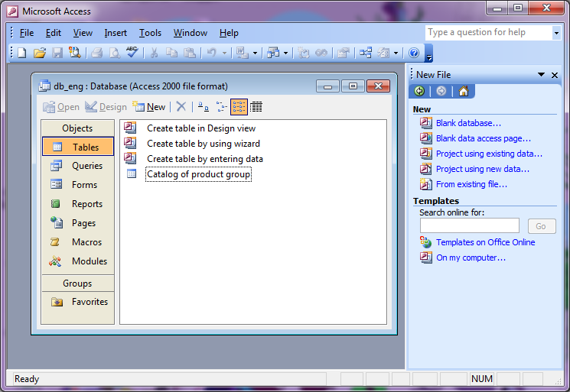Open the Edit menu
Viewport: 570px width, 392px height.
[x=53, y=33]
